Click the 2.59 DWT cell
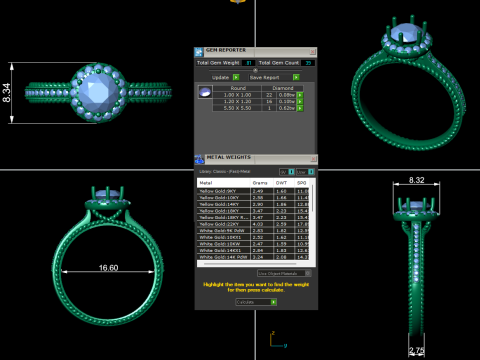 (284, 224)
